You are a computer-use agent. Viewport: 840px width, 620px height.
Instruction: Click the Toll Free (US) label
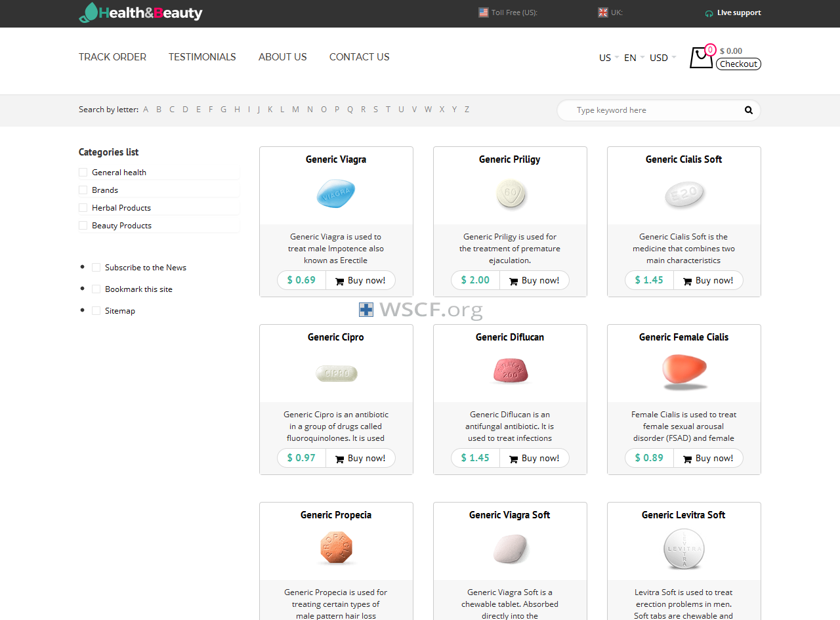click(514, 12)
